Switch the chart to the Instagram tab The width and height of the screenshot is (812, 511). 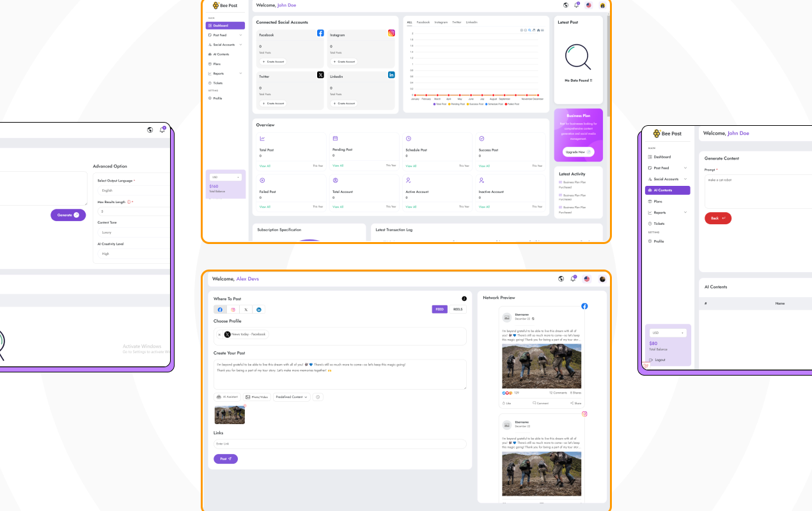441,22
